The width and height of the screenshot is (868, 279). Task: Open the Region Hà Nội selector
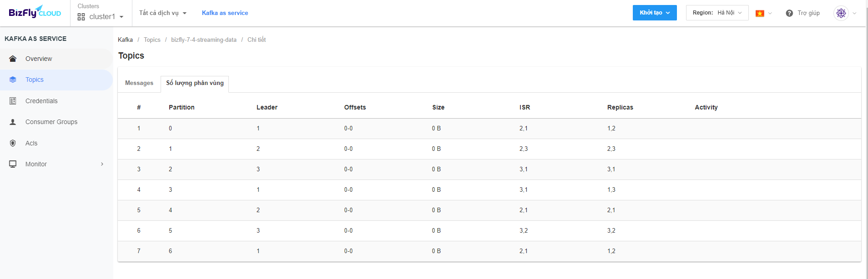(x=717, y=13)
